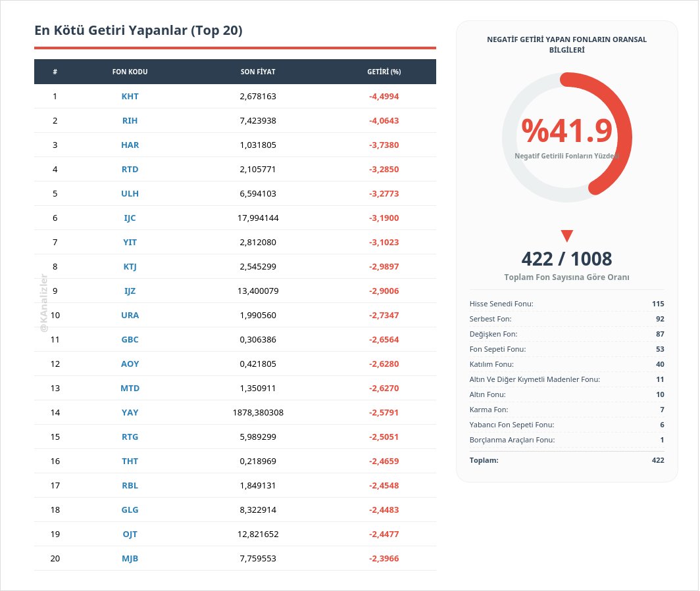Click the Hisse Senedi count 115
Viewport: 700px width, 591px height.
coord(658,304)
